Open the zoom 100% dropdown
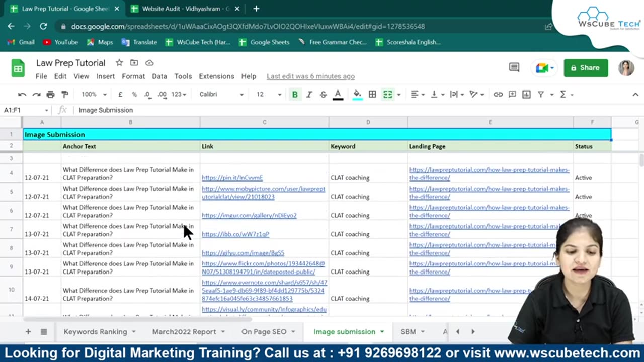The image size is (644, 362). coord(94,94)
